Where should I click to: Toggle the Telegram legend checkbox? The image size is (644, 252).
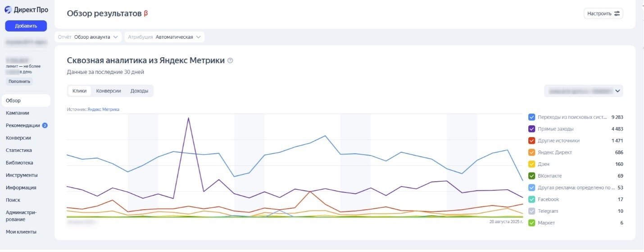pyautogui.click(x=532, y=211)
